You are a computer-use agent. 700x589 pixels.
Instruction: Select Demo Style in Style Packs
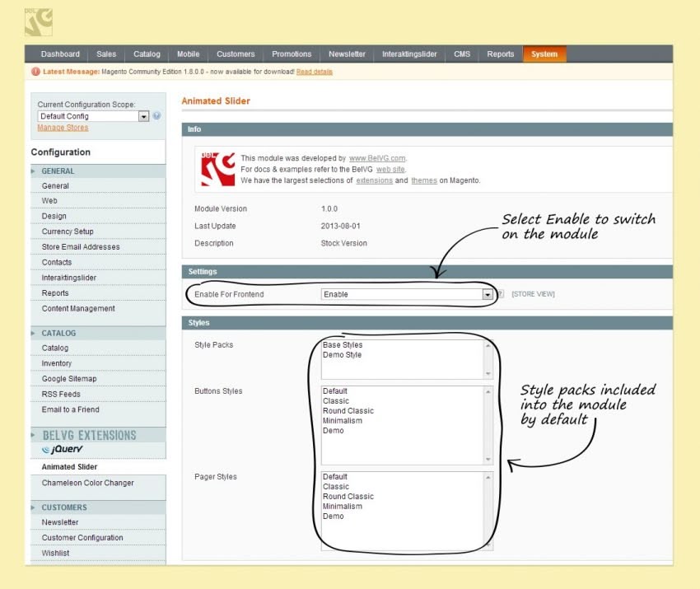[x=342, y=355]
